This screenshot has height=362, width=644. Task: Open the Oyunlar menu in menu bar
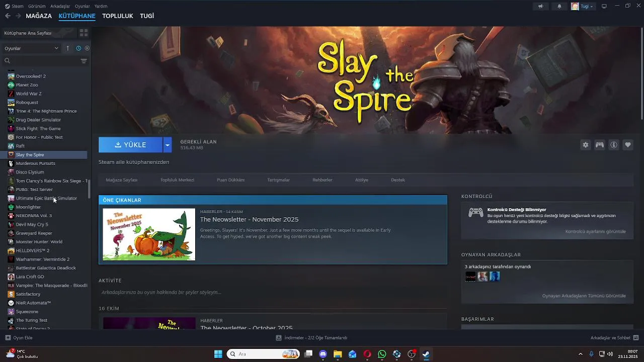83,6
